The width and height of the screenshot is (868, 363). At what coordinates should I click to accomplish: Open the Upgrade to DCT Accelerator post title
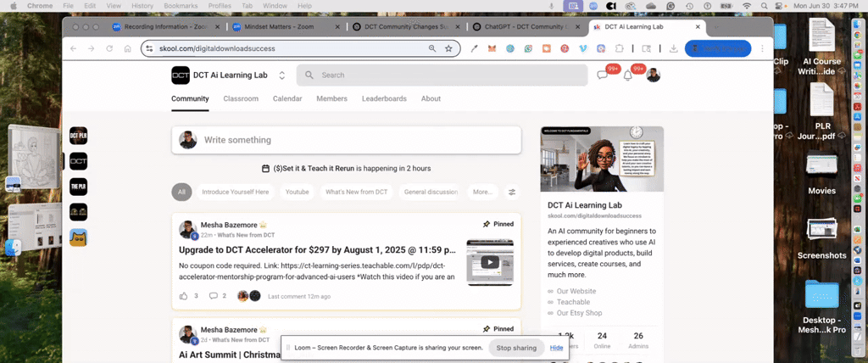pos(318,250)
